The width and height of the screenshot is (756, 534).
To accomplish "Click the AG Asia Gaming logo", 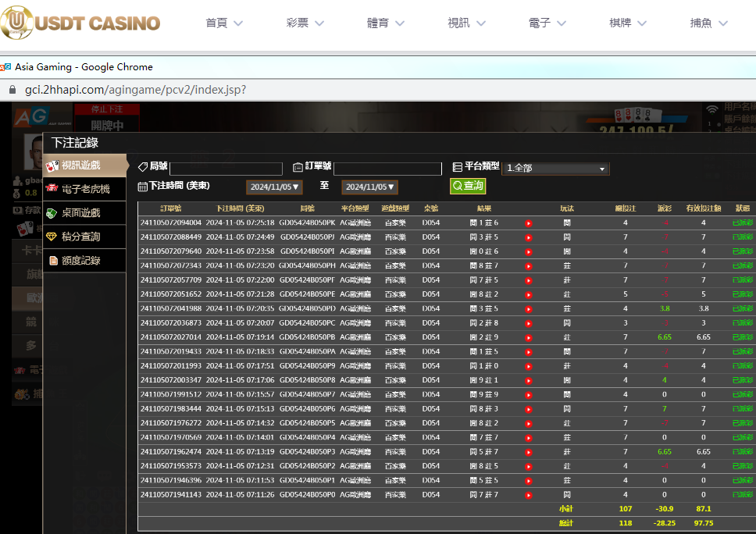I will point(30,116).
